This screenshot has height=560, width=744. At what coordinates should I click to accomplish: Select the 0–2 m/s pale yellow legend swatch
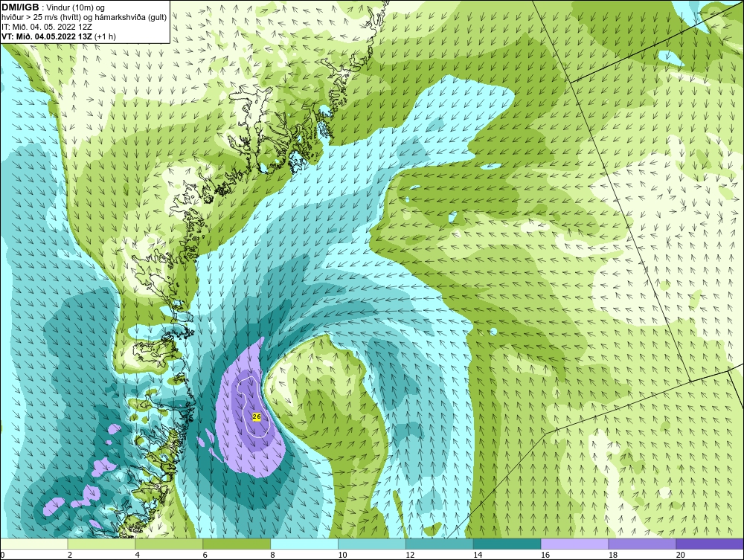pos(34,544)
